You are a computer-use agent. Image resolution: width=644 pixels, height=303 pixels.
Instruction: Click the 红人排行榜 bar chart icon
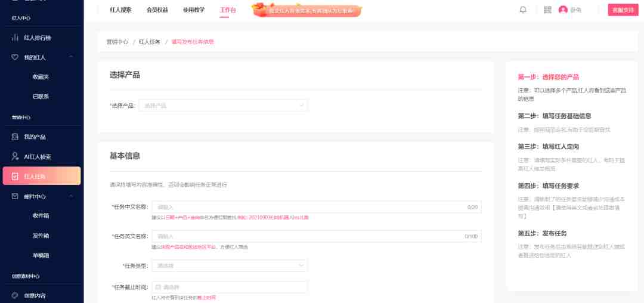pos(15,38)
